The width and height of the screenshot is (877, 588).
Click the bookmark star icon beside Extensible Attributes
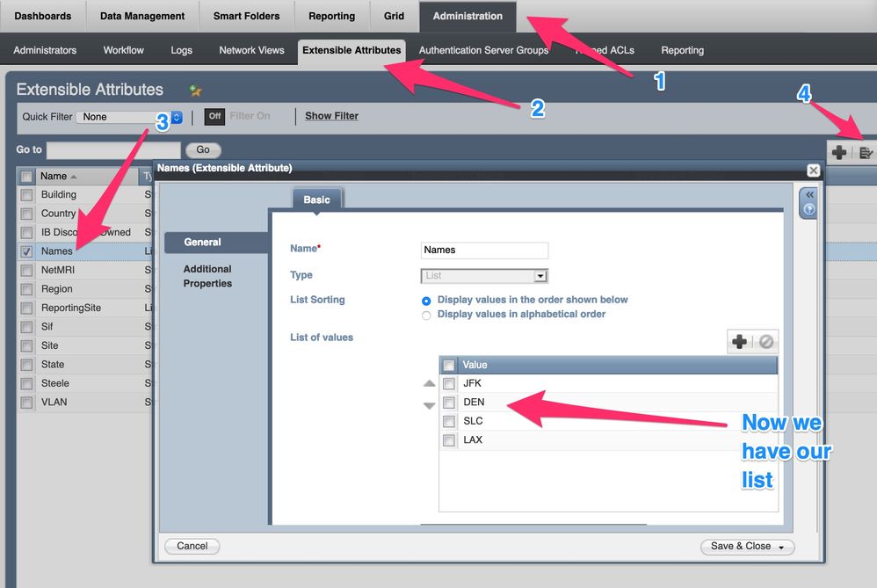(195, 90)
